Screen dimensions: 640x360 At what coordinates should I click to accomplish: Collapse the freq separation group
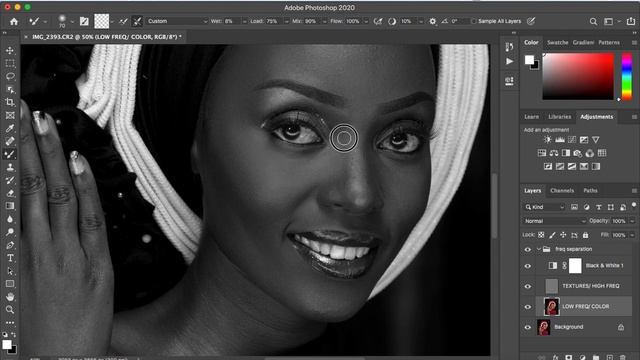[538, 249]
